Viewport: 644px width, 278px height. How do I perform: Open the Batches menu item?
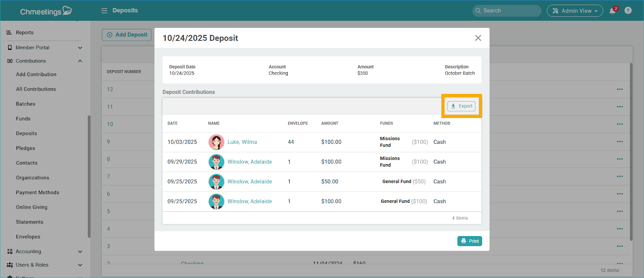26,104
